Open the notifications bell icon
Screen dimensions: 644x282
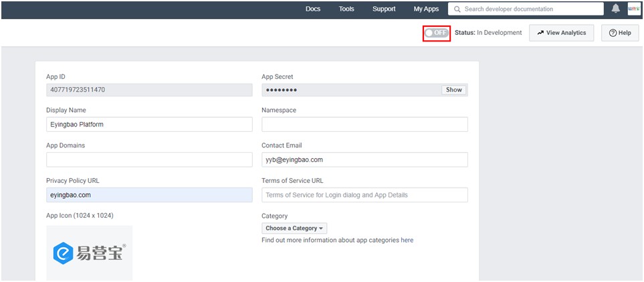pos(615,9)
